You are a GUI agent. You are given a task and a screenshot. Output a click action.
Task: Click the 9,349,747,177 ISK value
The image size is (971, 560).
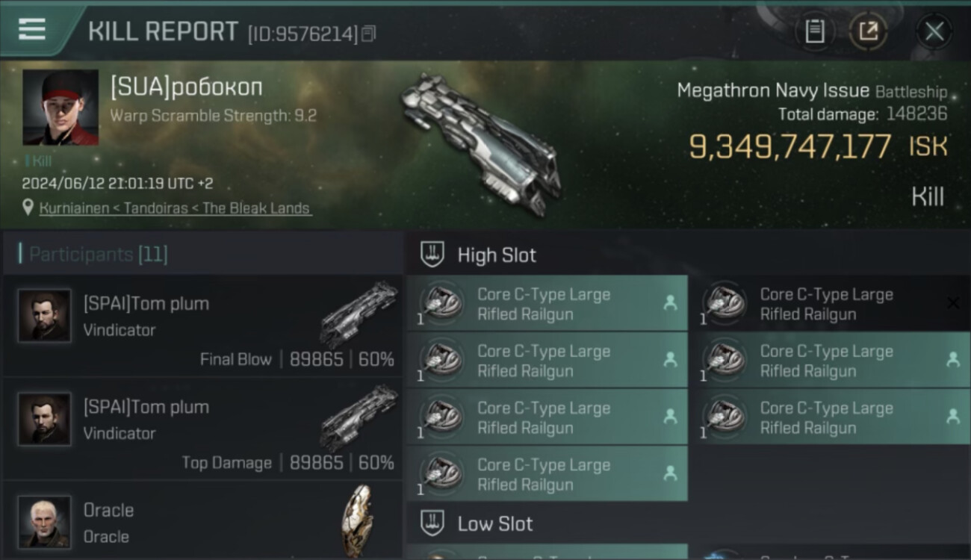818,146
